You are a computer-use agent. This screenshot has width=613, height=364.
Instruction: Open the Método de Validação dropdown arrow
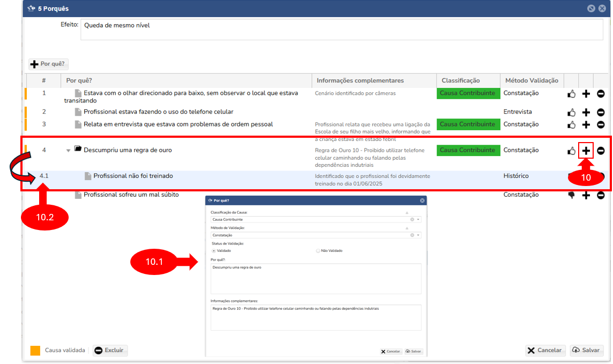(418, 235)
